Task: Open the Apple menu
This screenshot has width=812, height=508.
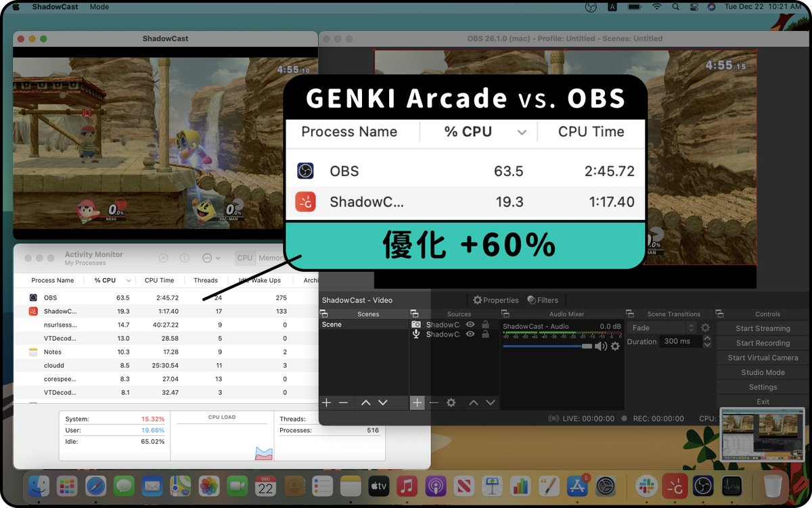Action: click(x=17, y=7)
